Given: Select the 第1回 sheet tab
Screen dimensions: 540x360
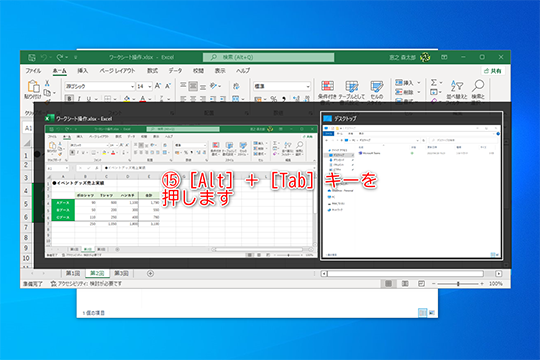Looking at the screenshot, I should 73,273.
